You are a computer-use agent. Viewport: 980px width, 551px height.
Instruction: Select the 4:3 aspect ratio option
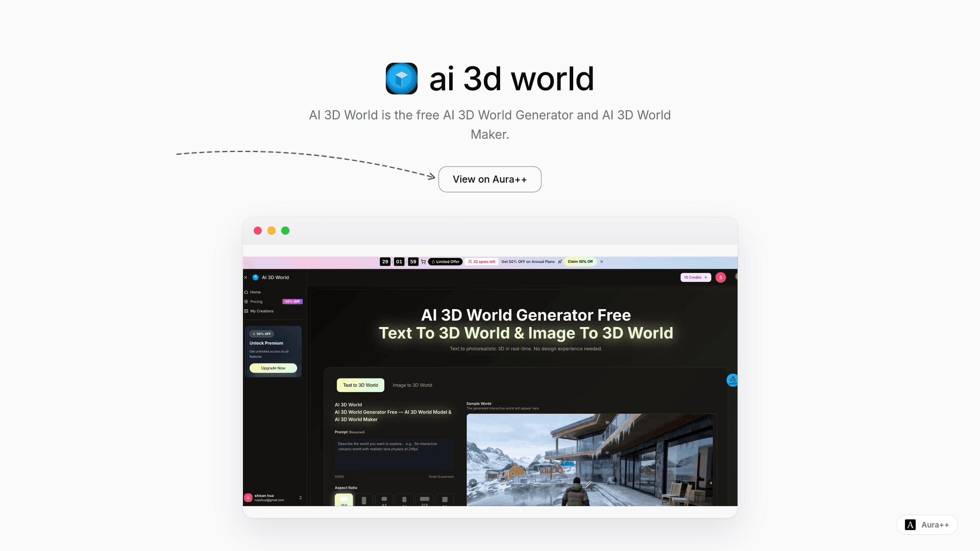click(x=384, y=500)
